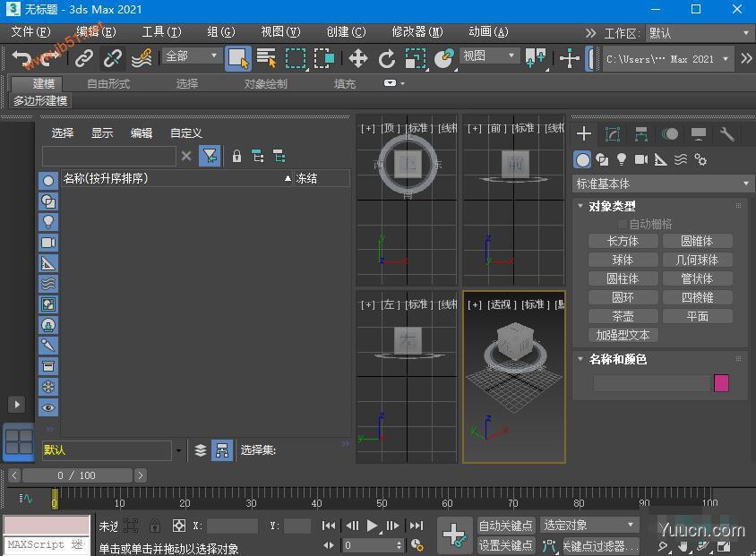Click the Utilities wrench panel icon
This screenshot has height=556, width=756.
[726, 133]
